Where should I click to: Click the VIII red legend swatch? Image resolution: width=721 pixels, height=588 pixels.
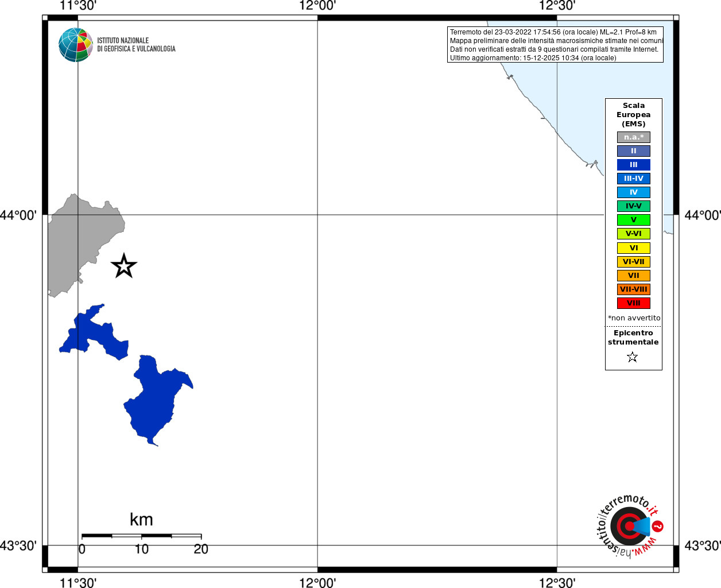pos(634,303)
